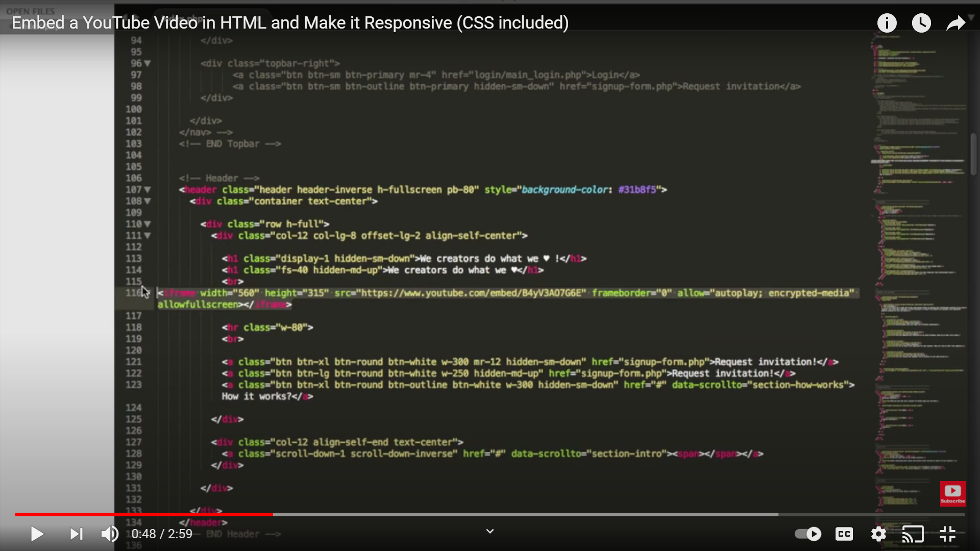This screenshot has width=980, height=551.
Task: Click 'section-how-works' attribute value
Action: click(795, 385)
